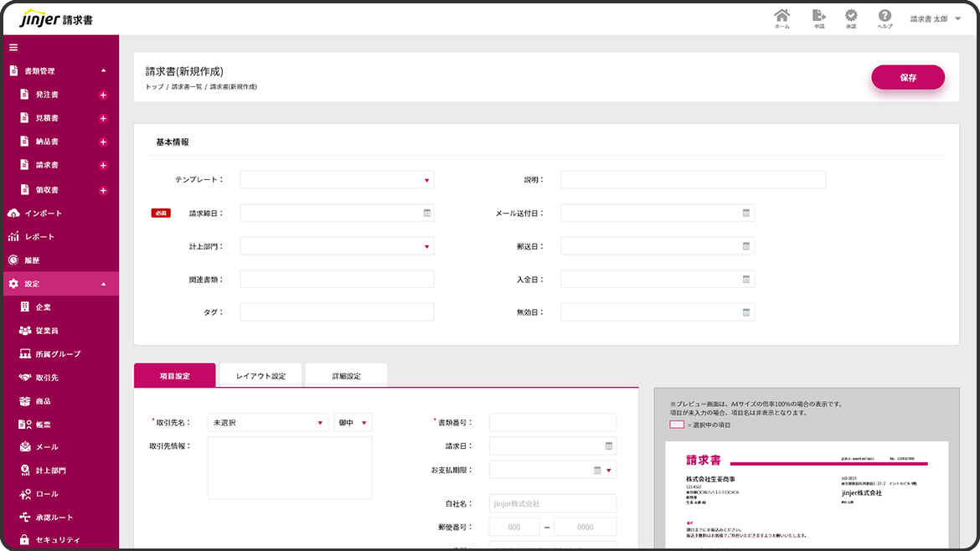
Task: Collapse the 書類管理 sidebar section
Action: [103, 71]
